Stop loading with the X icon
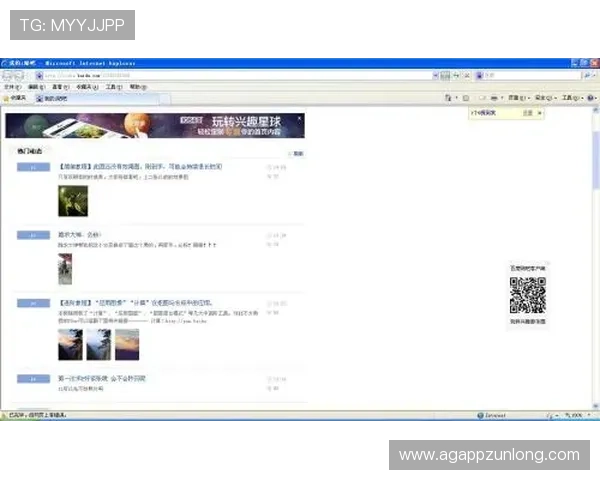Image resolution: width=600 pixels, height=480 pixels. (x=467, y=76)
